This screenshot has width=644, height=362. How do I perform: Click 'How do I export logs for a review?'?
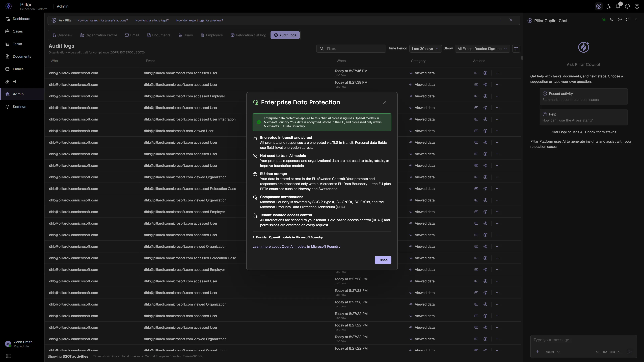200,20
